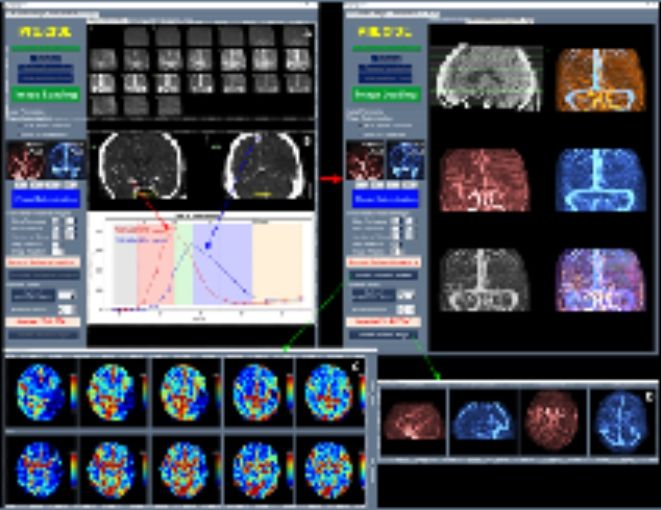The image size is (661, 510).
Task: Click the red-shaded arterial phase region in the graph
Action: tap(156, 270)
